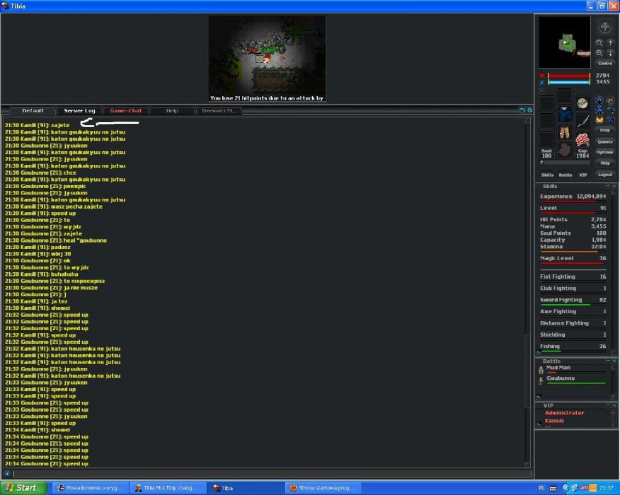Toggle the middle-left blue fight mode icon
This screenshot has height=495, width=620.
tap(600, 110)
